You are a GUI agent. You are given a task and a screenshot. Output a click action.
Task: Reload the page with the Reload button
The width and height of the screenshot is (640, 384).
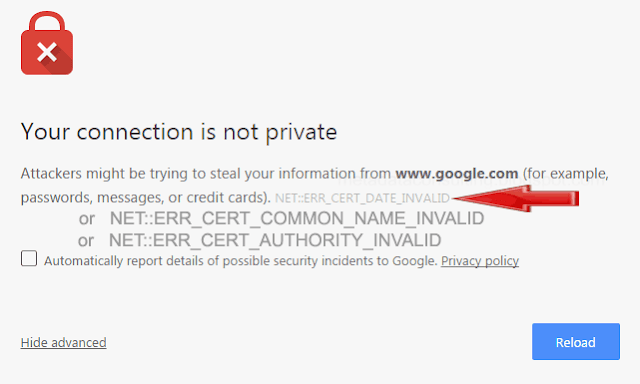(x=576, y=342)
